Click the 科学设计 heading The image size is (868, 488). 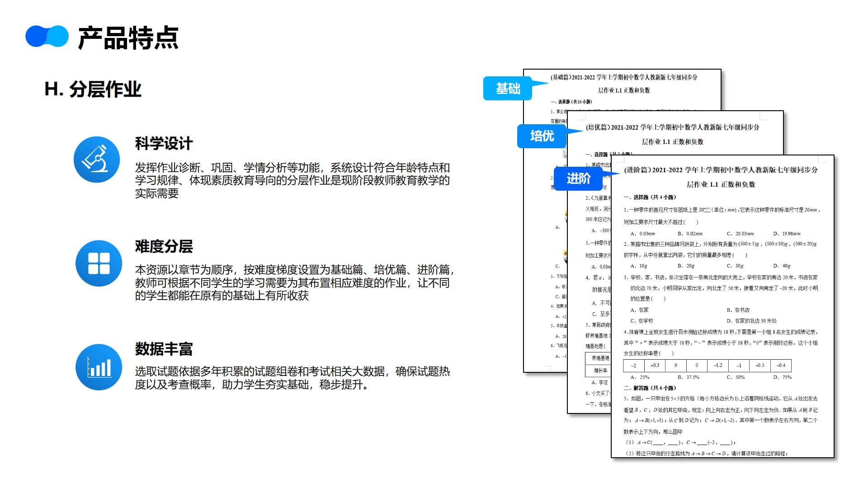click(164, 144)
